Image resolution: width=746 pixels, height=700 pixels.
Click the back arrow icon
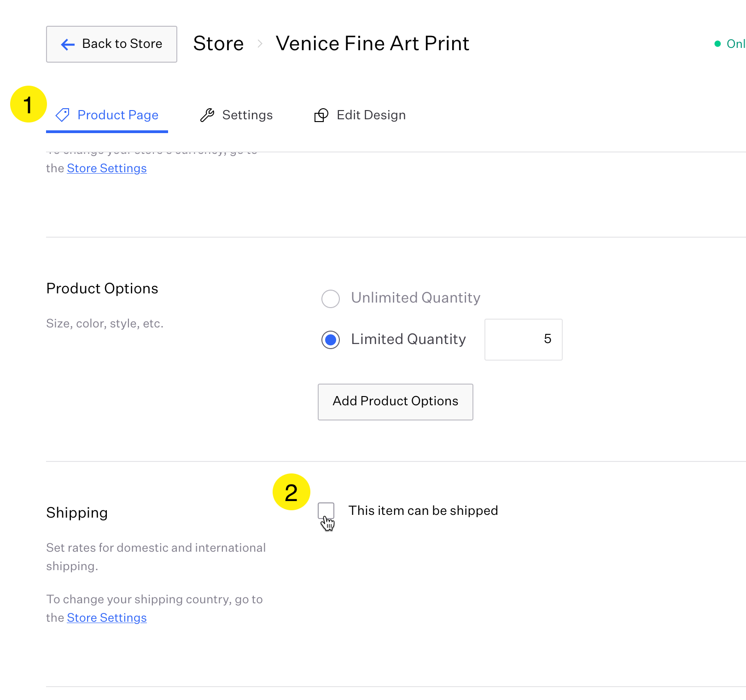pyautogui.click(x=68, y=44)
